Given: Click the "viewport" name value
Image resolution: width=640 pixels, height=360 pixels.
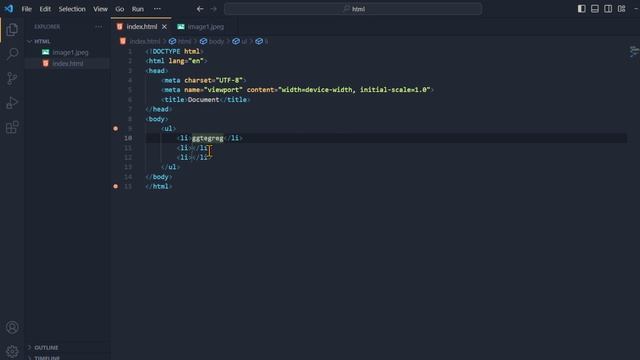Looking at the screenshot, I should (223, 90).
